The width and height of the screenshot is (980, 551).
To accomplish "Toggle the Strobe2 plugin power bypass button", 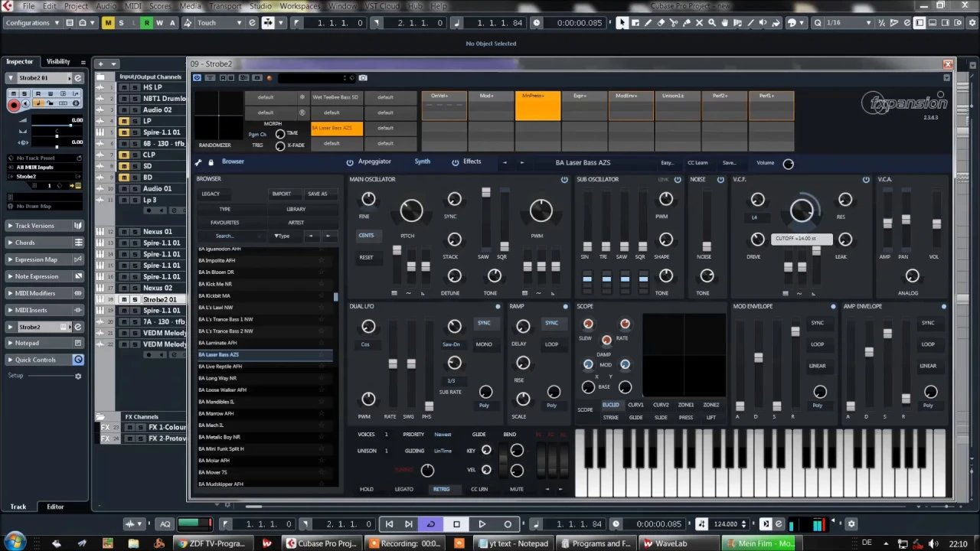I will point(197,77).
